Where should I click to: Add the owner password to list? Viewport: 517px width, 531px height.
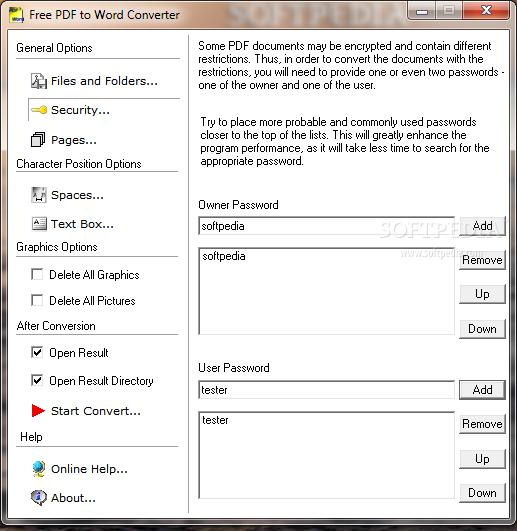click(482, 226)
